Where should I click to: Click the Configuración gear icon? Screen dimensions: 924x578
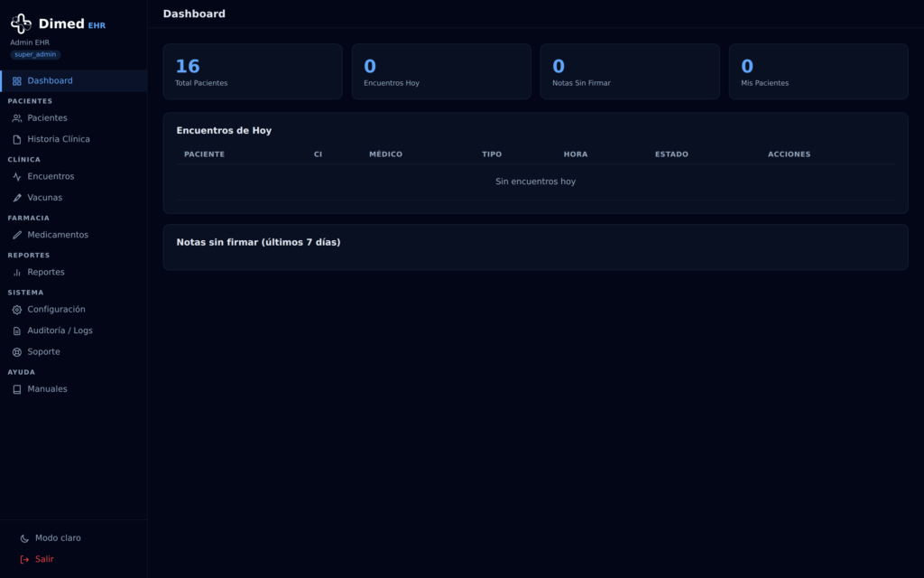pyautogui.click(x=17, y=310)
